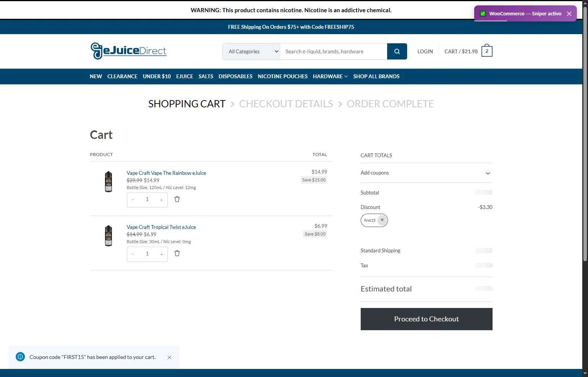
Task: Click the info icon in coupon notice
Action: (x=20, y=357)
